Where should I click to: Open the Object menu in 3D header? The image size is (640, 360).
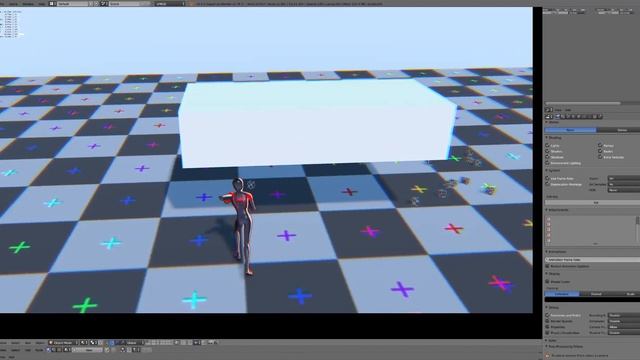(40, 343)
